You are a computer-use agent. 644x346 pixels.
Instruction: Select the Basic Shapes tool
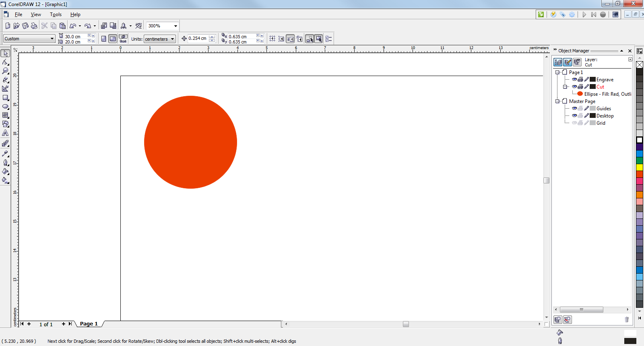tap(5, 124)
